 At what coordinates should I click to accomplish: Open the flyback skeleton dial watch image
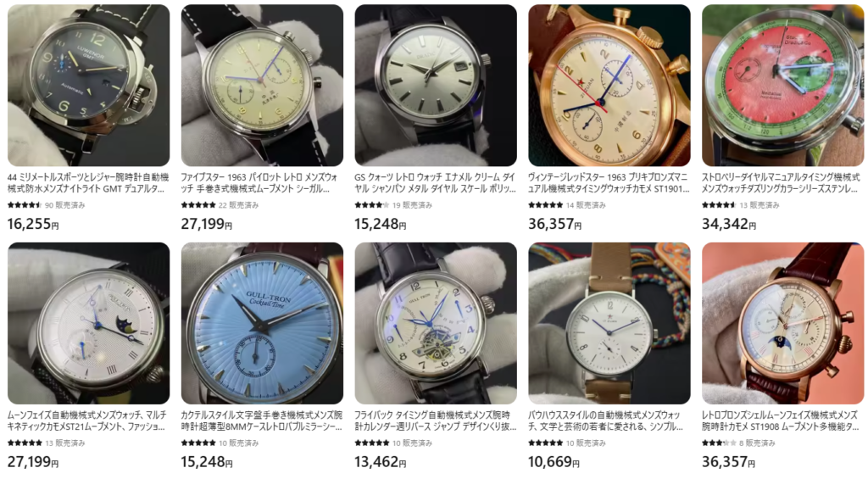click(436, 323)
